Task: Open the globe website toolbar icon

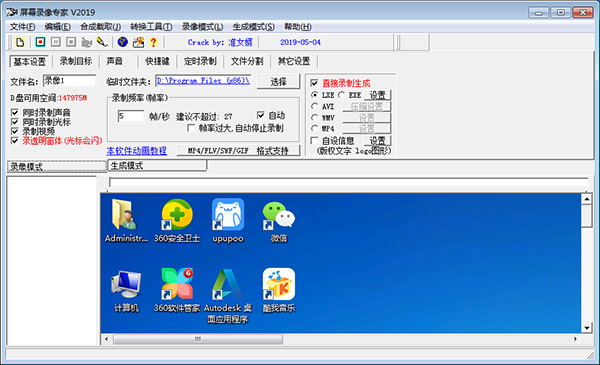Action: tap(122, 42)
